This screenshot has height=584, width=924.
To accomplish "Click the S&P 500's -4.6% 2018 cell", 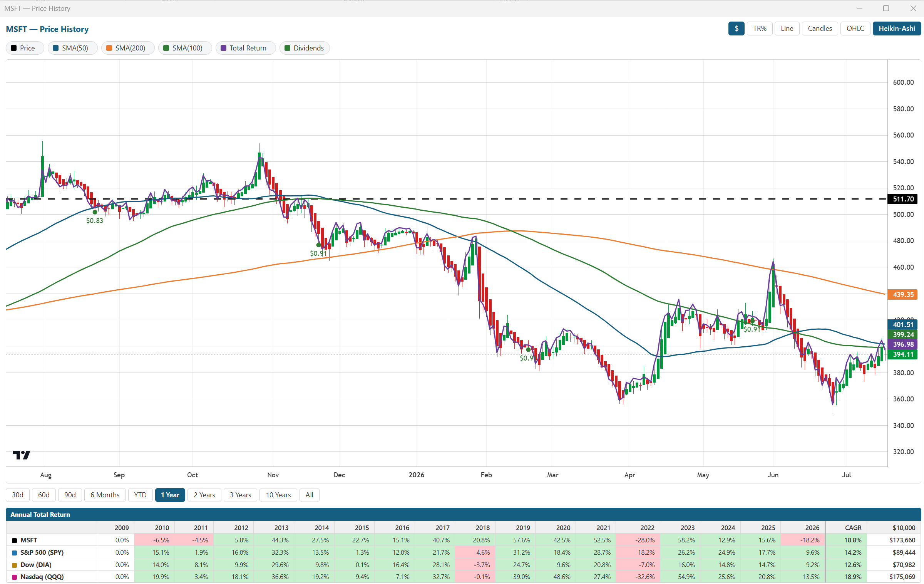I will (475, 552).
